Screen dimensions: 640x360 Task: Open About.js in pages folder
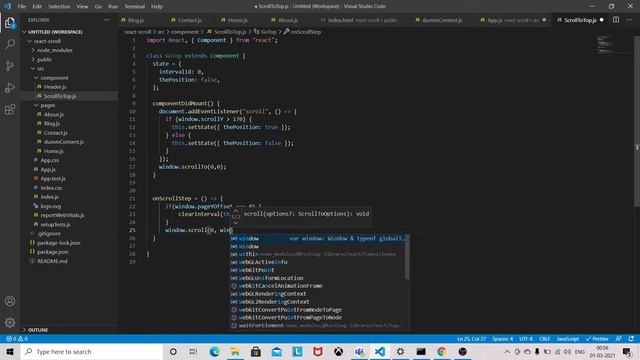click(x=53, y=114)
